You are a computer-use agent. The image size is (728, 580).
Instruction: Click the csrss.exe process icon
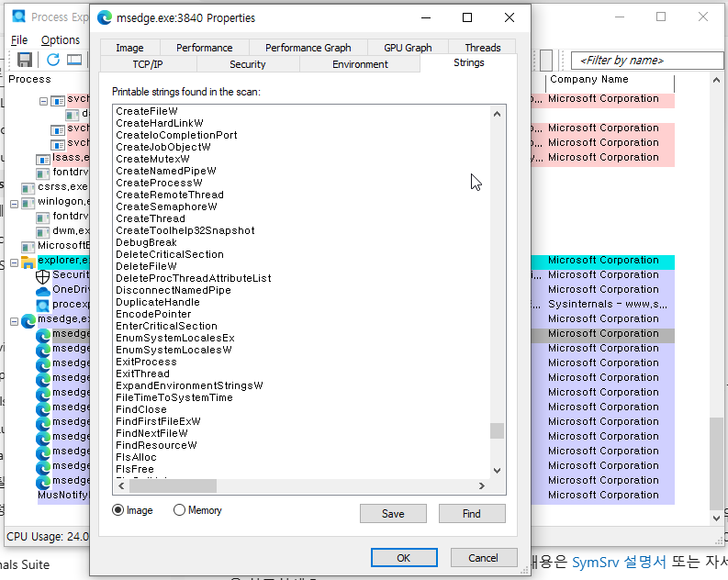pos(28,189)
